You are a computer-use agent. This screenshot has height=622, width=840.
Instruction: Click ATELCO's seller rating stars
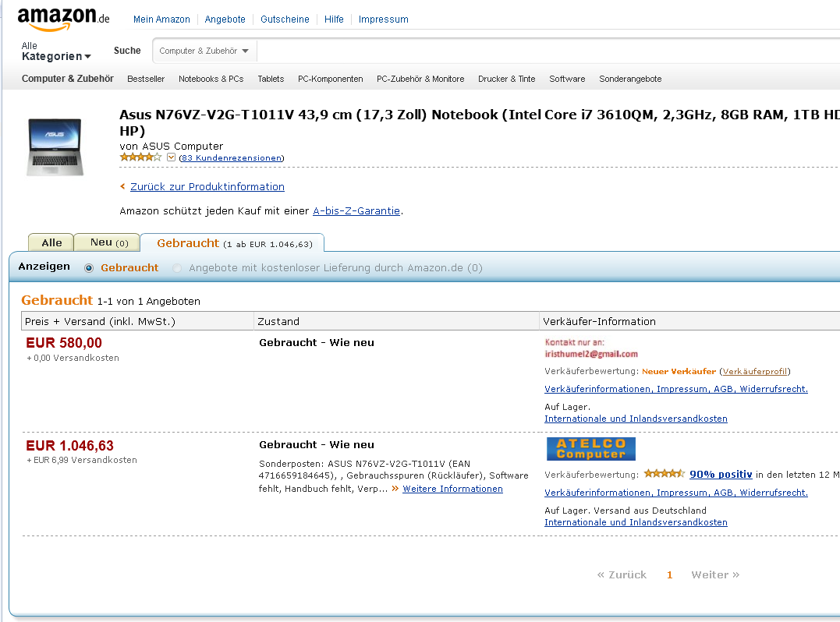[664, 473]
